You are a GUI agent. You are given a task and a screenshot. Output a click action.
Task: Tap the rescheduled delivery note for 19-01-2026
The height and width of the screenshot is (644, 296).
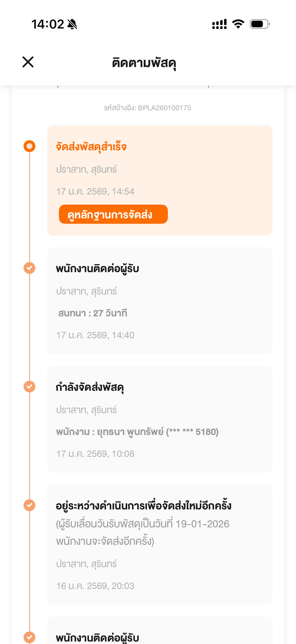click(142, 532)
